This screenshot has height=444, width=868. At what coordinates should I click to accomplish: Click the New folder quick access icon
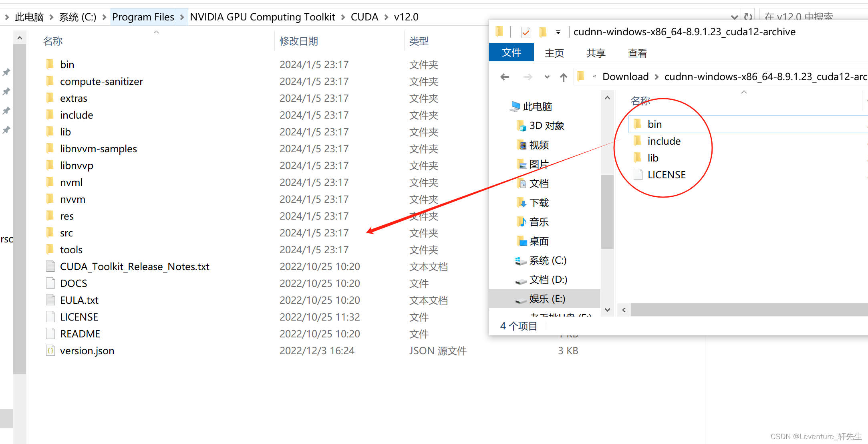pyautogui.click(x=543, y=32)
